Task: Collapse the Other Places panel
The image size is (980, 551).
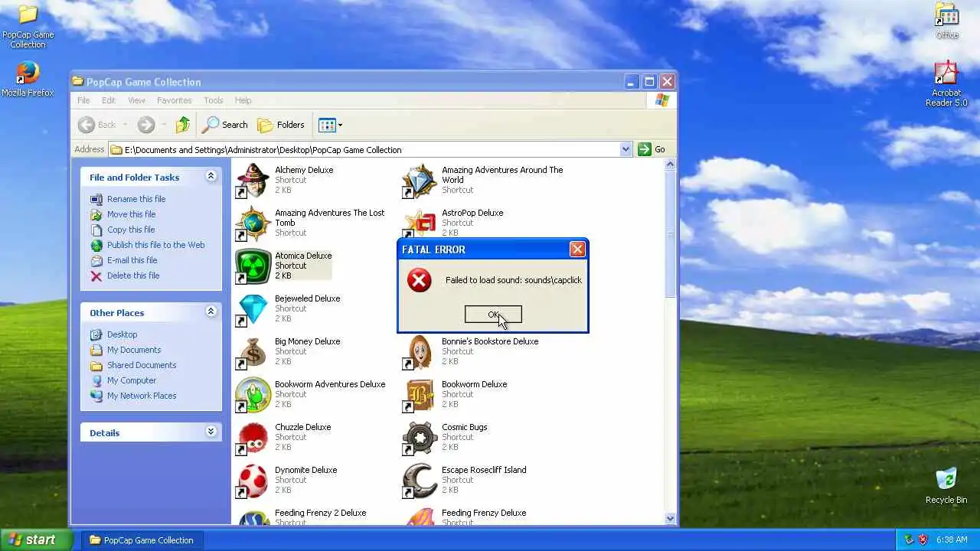Action: click(211, 312)
